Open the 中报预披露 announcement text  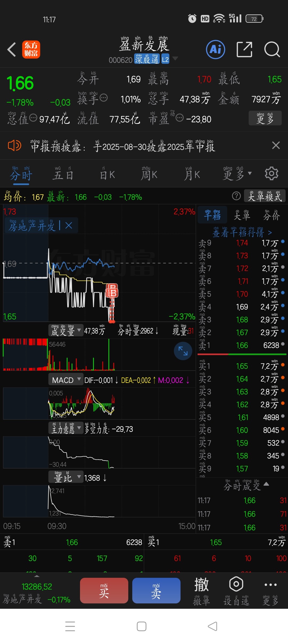coord(123,146)
